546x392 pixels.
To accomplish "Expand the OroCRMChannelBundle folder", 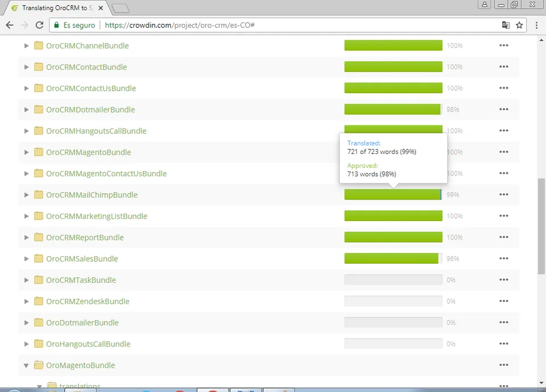I will (x=26, y=45).
